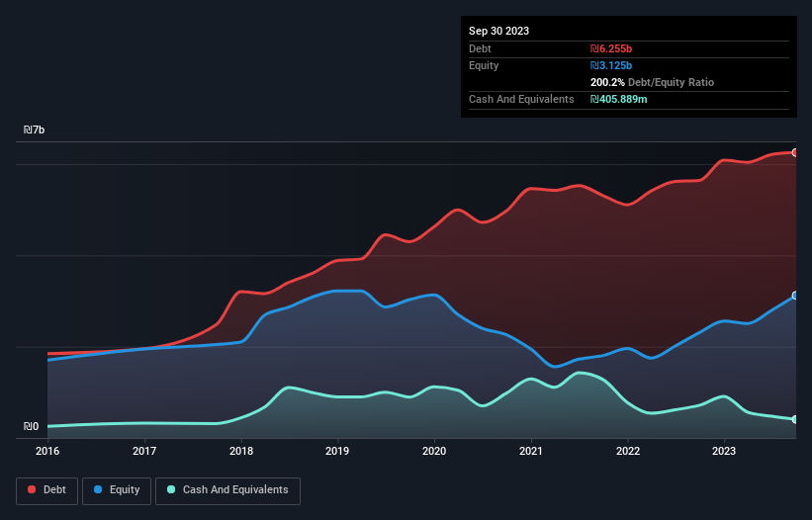Click the ₪3.125b equity value
This screenshot has width=812, height=520.
(x=611, y=65)
